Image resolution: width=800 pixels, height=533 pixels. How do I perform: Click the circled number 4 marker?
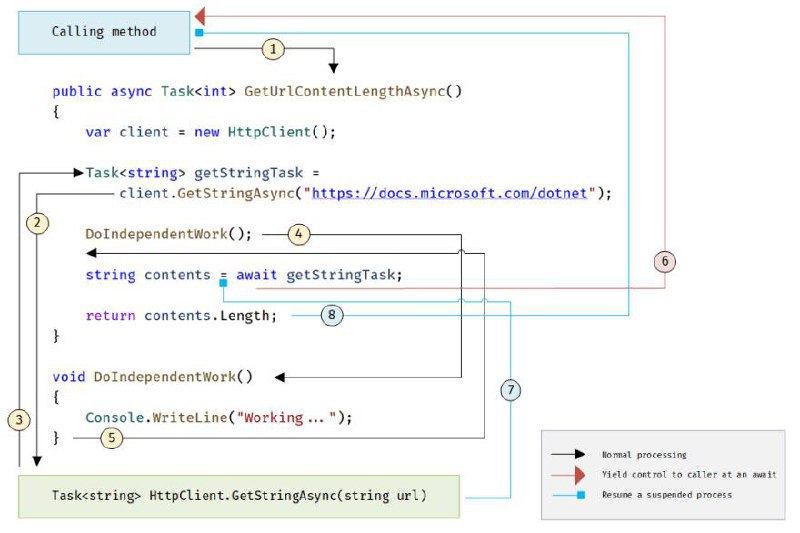click(299, 235)
